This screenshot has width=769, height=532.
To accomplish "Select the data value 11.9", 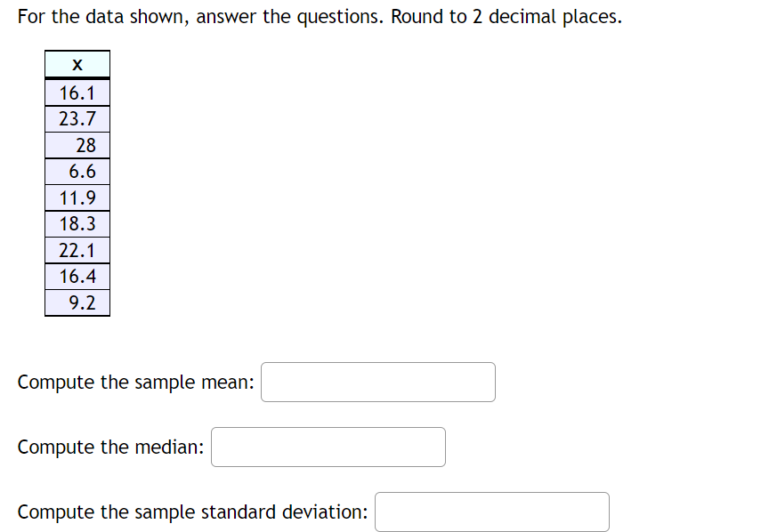I will coord(77,197).
